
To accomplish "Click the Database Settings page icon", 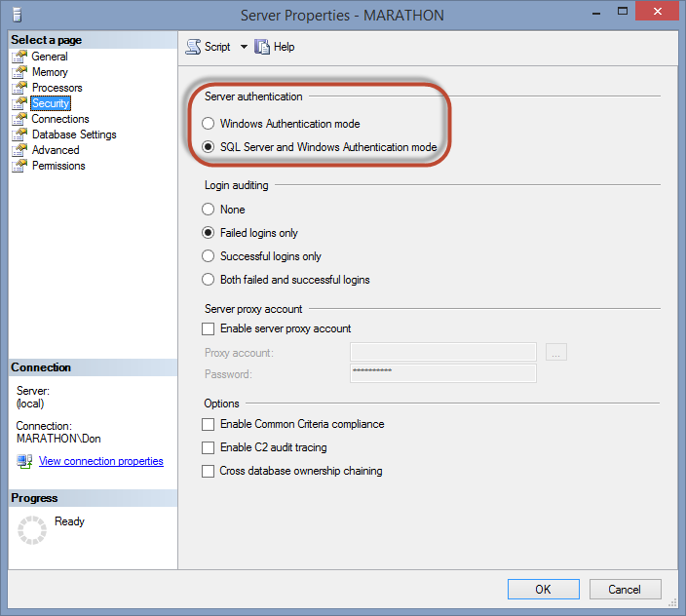I will pyautogui.click(x=19, y=135).
